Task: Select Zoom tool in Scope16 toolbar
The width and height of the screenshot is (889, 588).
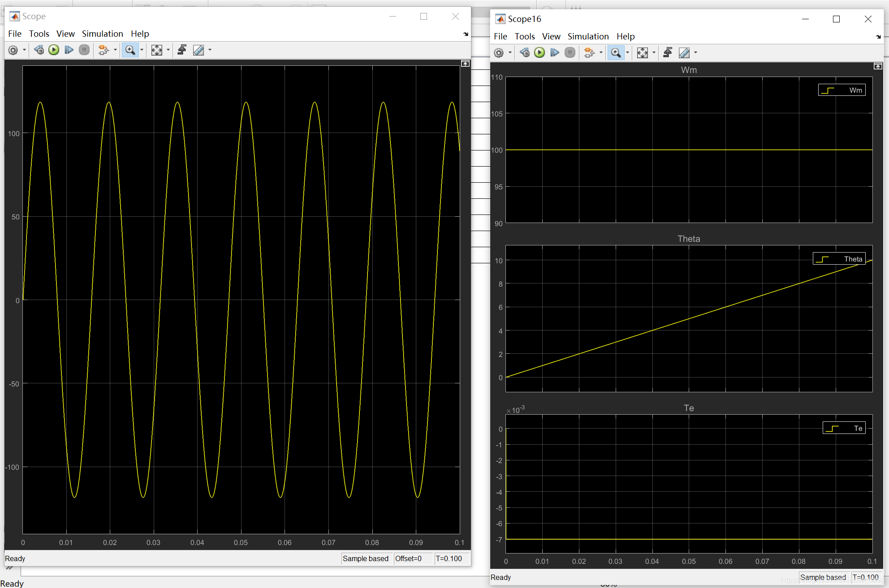Action: tap(616, 53)
